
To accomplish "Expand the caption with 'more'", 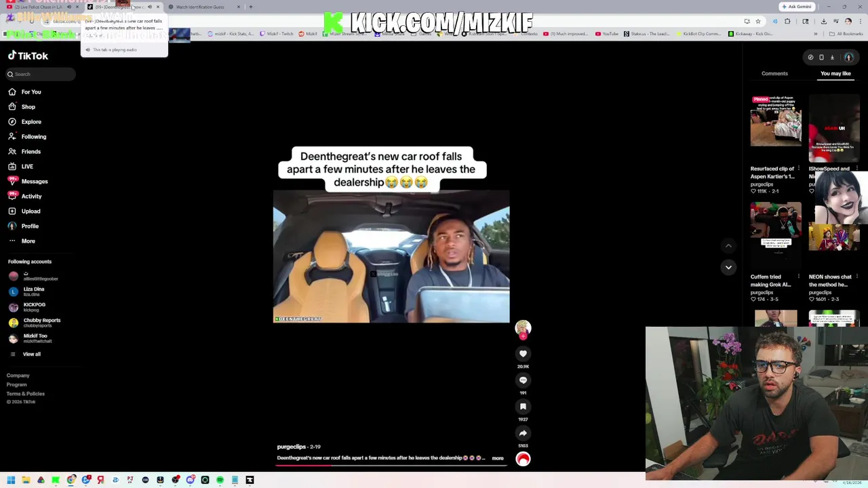I will click(498, 458).
